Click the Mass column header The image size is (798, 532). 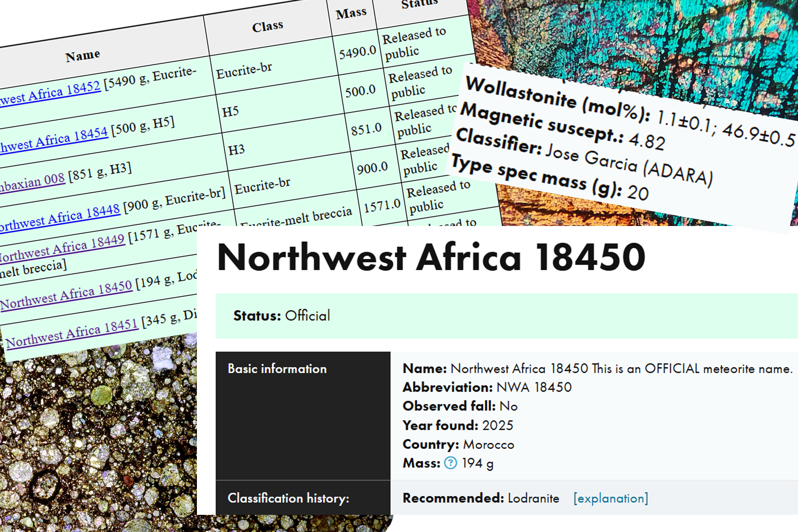[x=351, y=14]
